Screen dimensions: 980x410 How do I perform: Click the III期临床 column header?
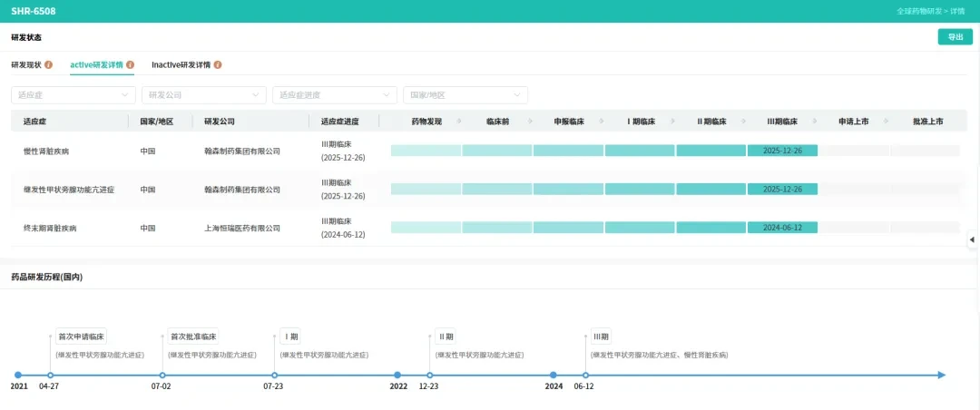782,122
